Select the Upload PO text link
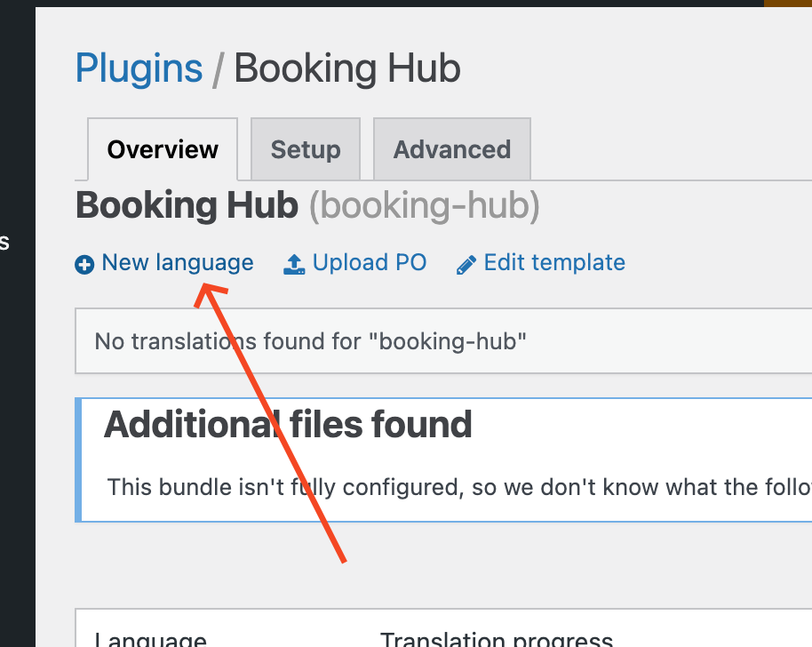Screen dimensions: 812x647 (x=370, y=263)
